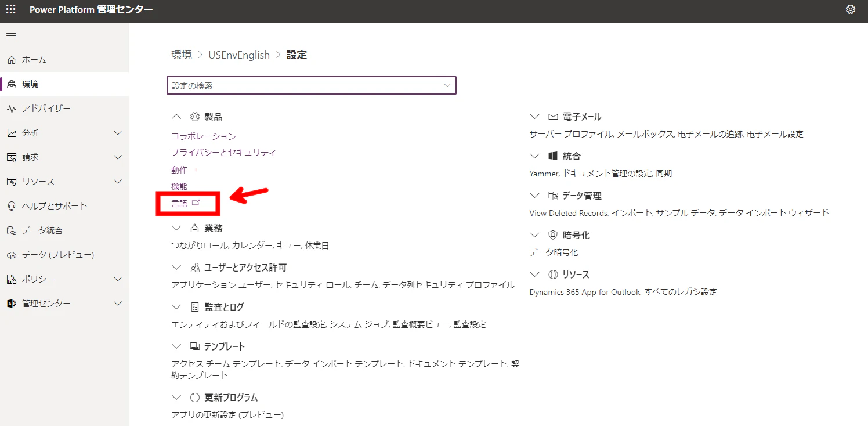Click the 請求 billing icon

point(11,157)
